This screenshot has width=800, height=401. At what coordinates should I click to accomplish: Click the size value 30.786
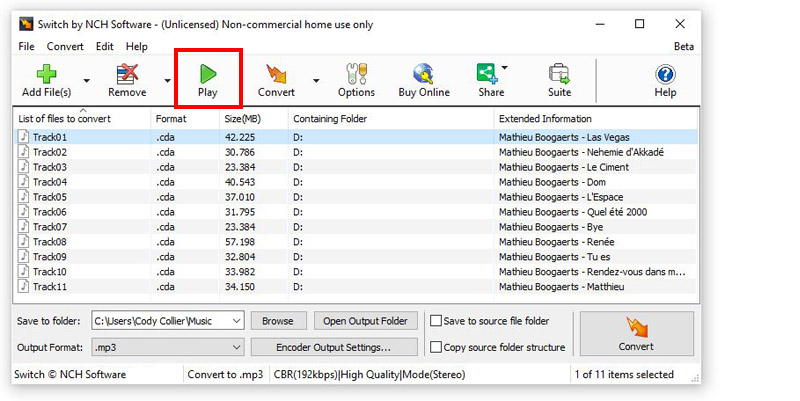pyautogui.click(x=240, y=152)
